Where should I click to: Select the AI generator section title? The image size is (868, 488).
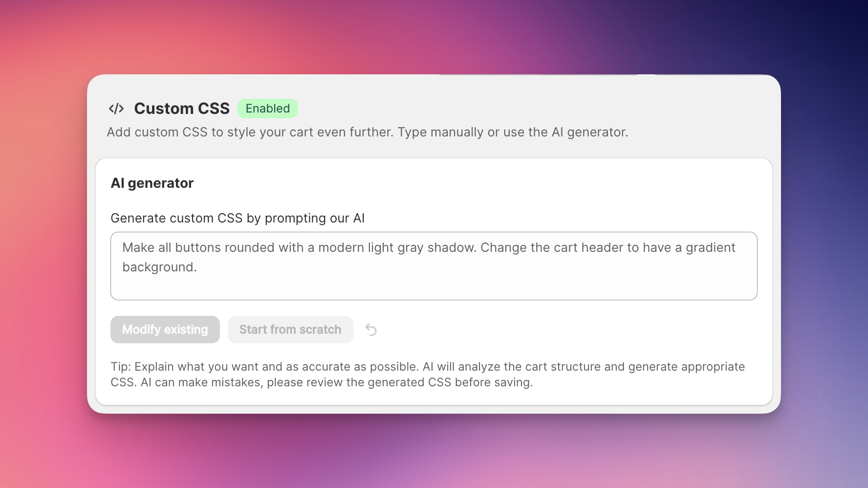coord(152,183)
